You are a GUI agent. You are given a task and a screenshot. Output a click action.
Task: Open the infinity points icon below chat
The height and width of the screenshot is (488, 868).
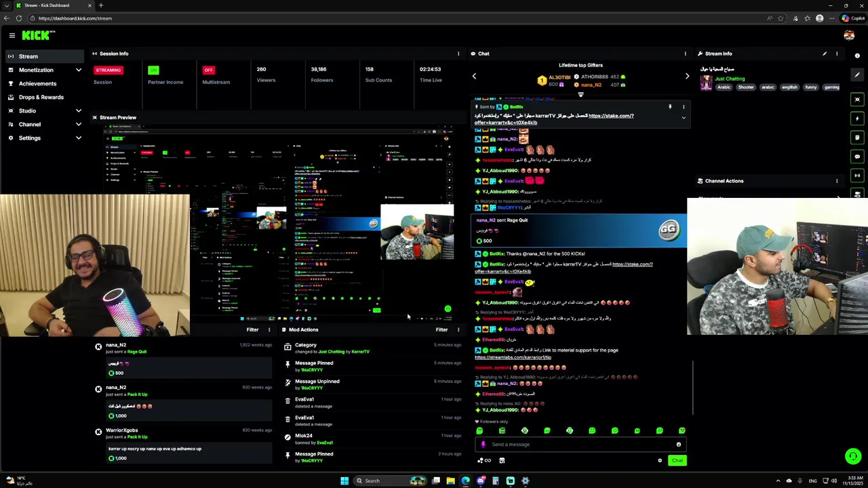click(x=484, y=461)
